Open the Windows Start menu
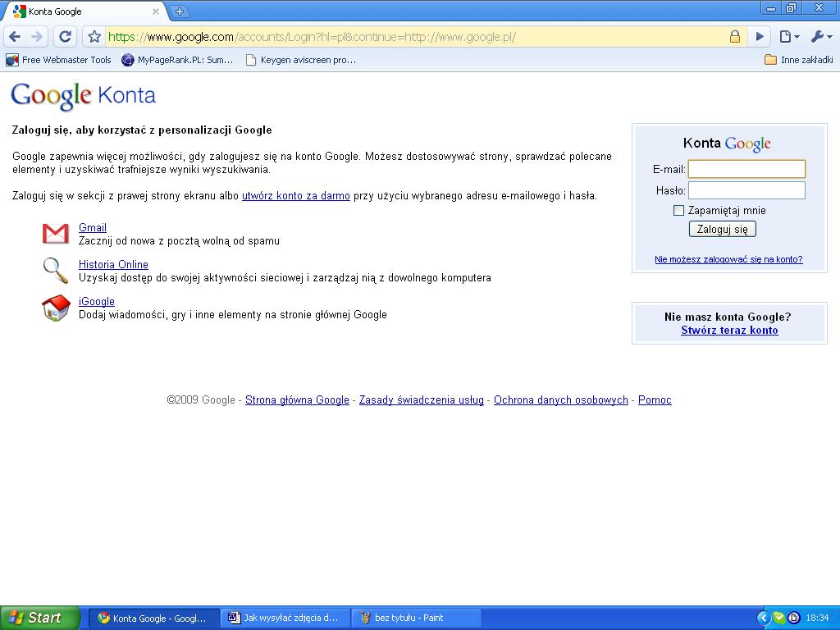This screenshot has width=840, height=630. click(40, 618)
